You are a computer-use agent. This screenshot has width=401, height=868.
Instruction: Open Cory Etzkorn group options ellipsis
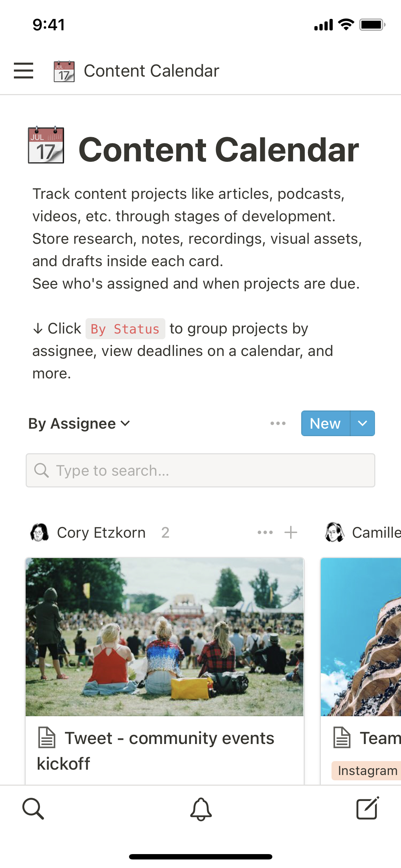pos(265,533)
